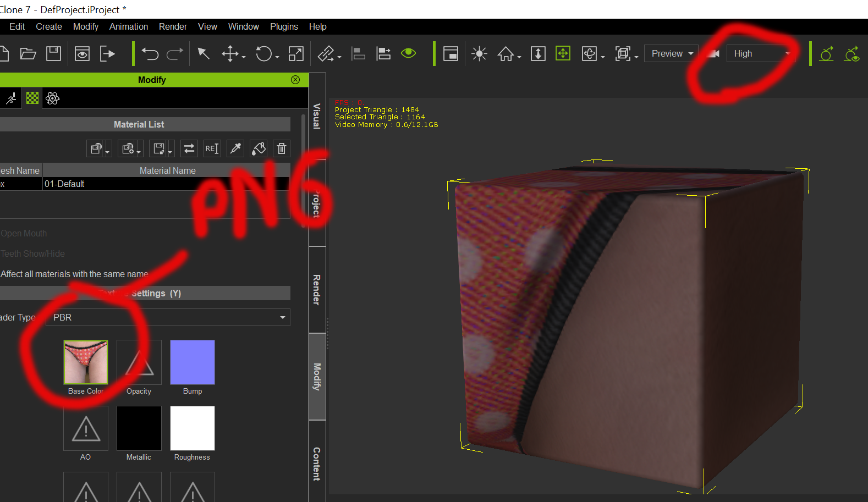Image resolution: width=868 pixels, height=502 pixels.
Task: Open the Render menu
Action: (173, 26)
